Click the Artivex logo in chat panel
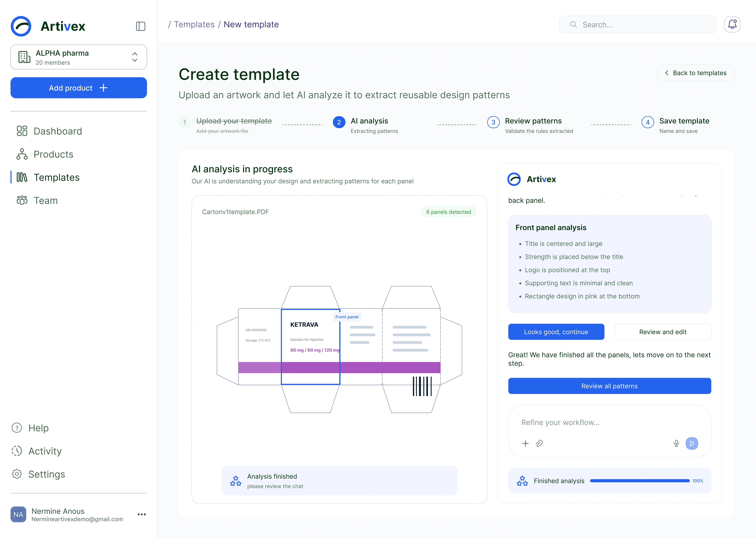This screenshot has height=538, width=756. (532, 179)
